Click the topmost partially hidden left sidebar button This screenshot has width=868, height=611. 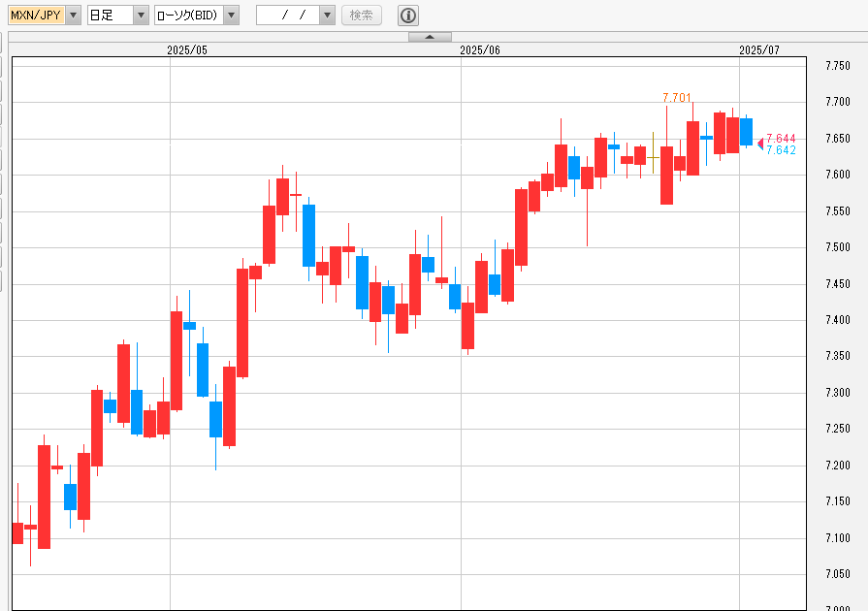(2, 44)
